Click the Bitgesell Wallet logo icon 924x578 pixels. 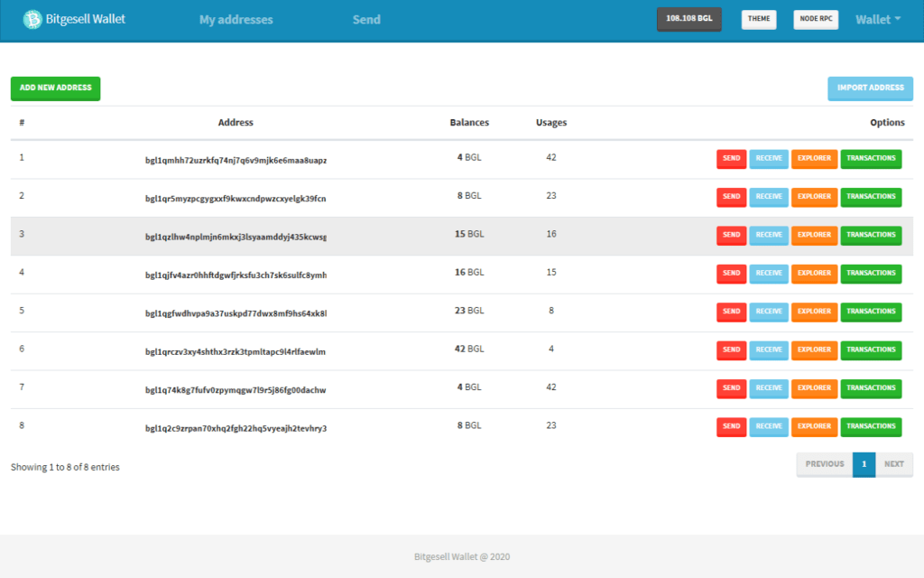32,19
